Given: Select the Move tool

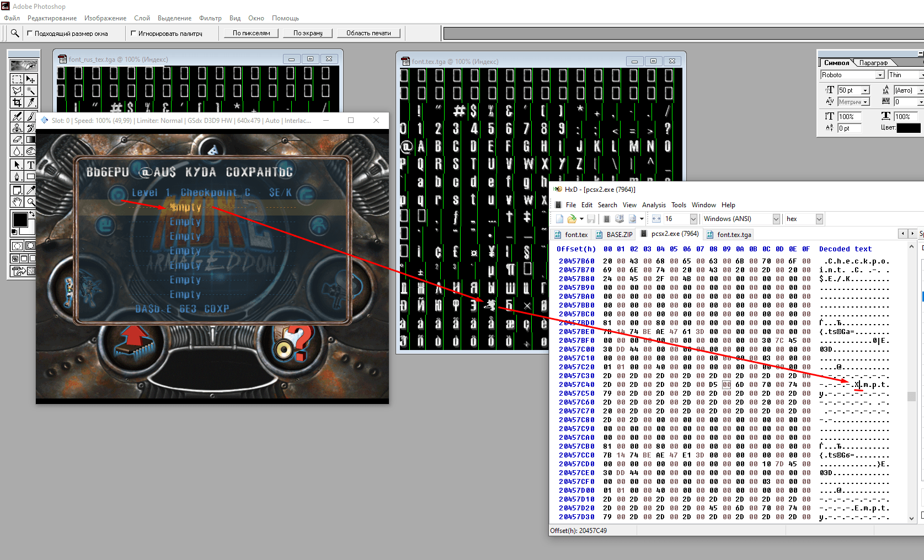Looking at the screenshot, I should [x=30, y=79].
